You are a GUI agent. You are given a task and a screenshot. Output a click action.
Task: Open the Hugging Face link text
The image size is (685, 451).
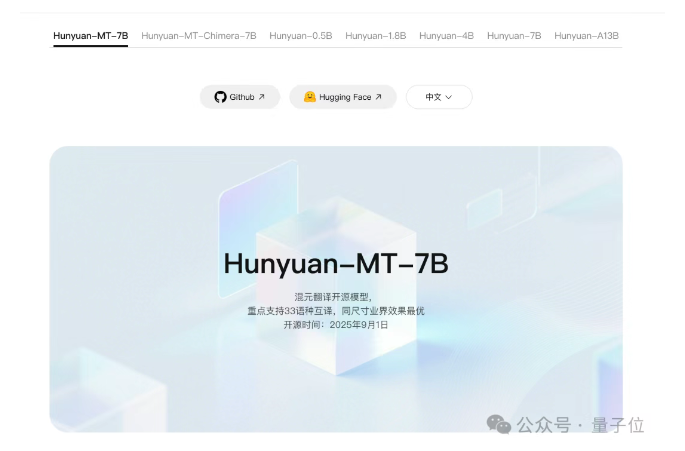pyautogui.click(x=345, y=97)
